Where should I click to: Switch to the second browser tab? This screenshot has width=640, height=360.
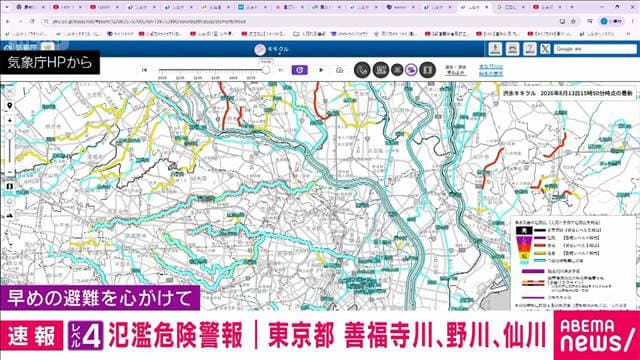coord(67,7)
